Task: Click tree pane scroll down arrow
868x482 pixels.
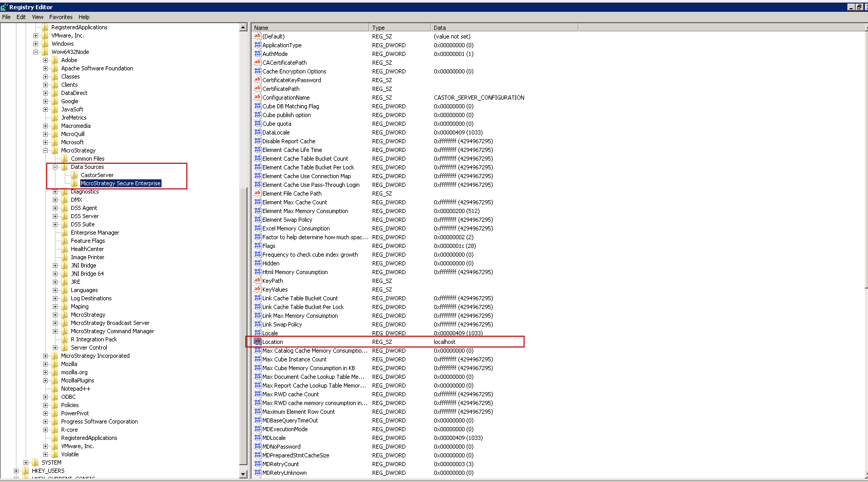Action: (x=243, y=474)
